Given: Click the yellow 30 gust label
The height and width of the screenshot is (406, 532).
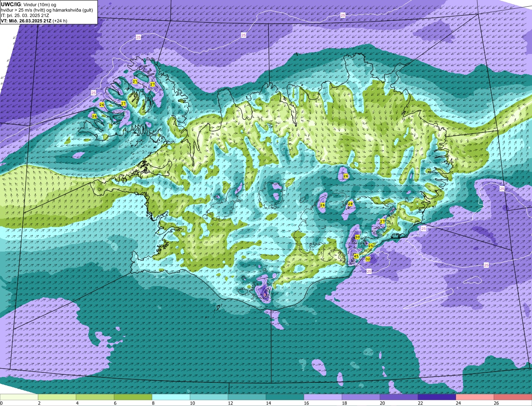Looking at the screenshot, I should coord(357,237).
